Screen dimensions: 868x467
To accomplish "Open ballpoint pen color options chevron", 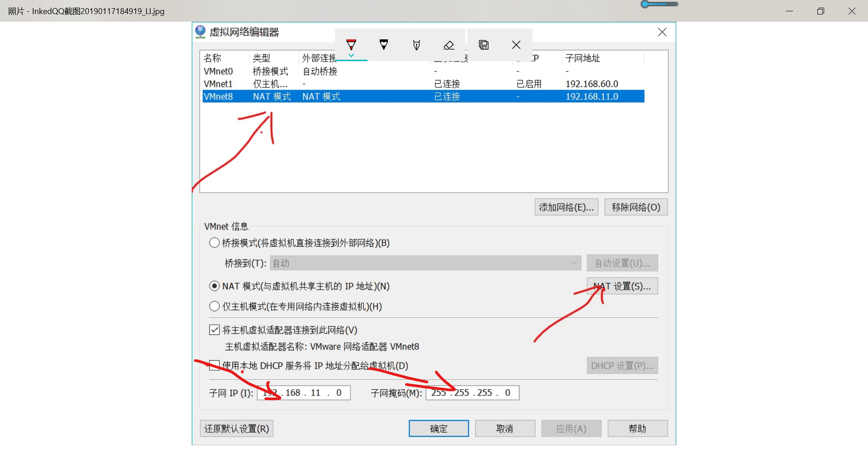I will point(351,56).
